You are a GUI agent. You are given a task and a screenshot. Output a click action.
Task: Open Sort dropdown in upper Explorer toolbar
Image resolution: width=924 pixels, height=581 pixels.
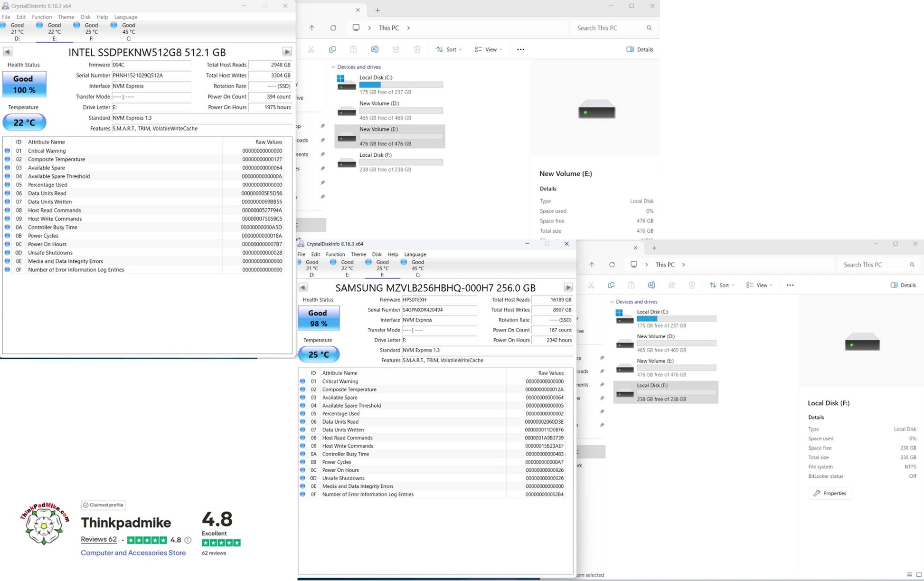(x=449, y=49)
